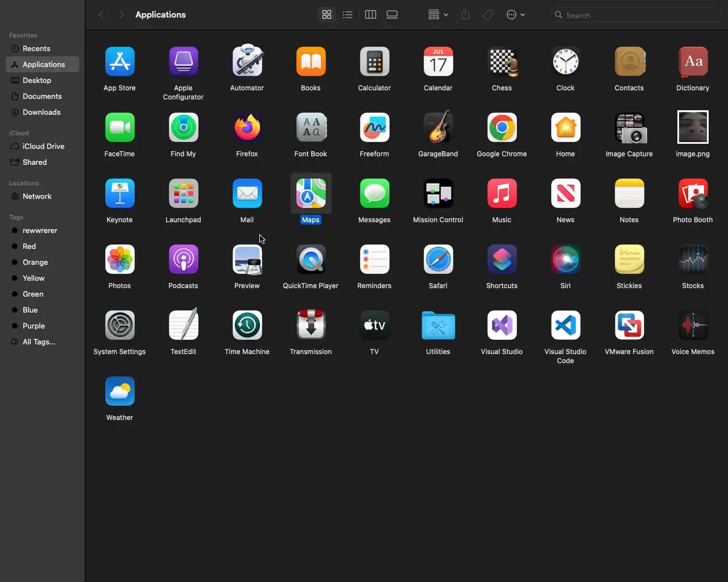Click the Maps label text
This screenshot has width=728, height=582.
click(x=311, y=220)
